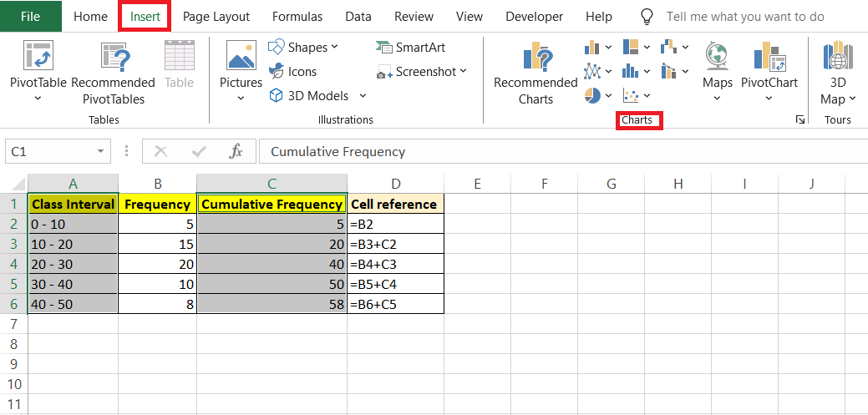868x415 pixels.
Task: Select the cell containing =B4+C3
Action: click(x=396, y=264)
